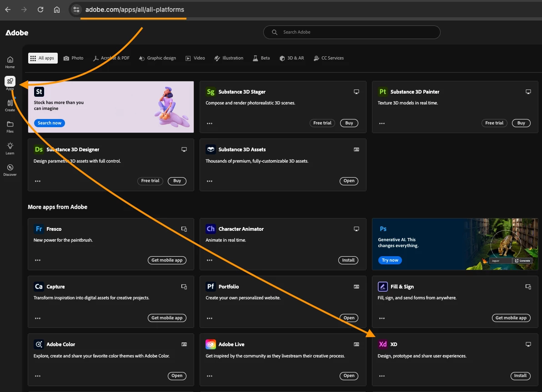
Task: Open Create in the left sidebar
Action: 10,105
